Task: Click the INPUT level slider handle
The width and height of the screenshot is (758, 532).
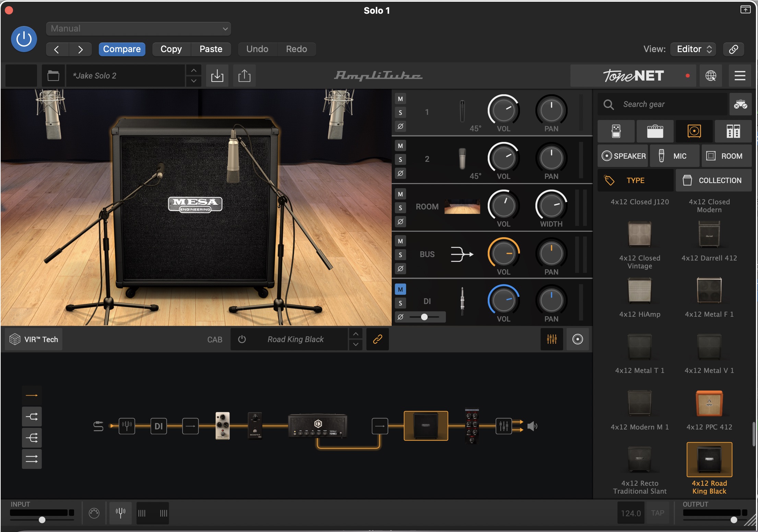Action: (x=42, y=520)
